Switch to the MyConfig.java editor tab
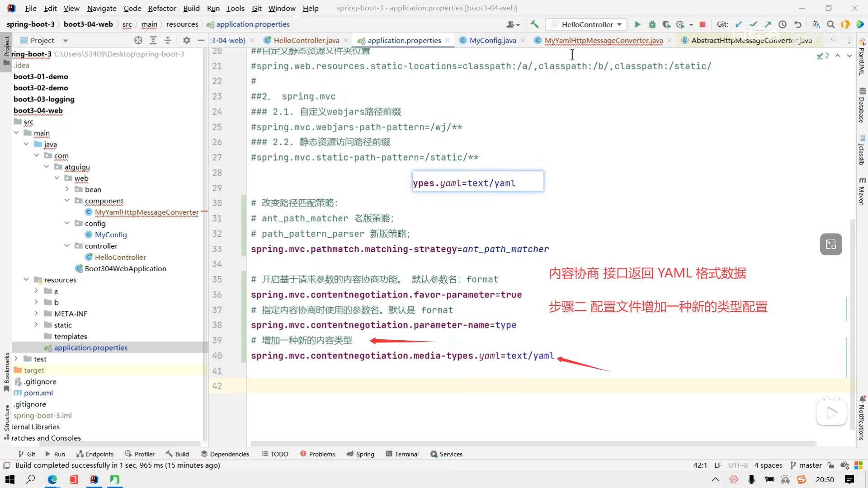Screen dimensions: 868x488 point(492,40)
